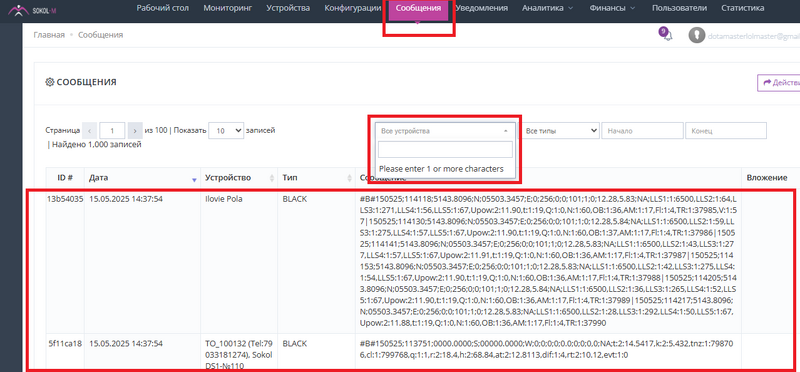
Task: Change records per page dropdown
Action: pos(227,131)
